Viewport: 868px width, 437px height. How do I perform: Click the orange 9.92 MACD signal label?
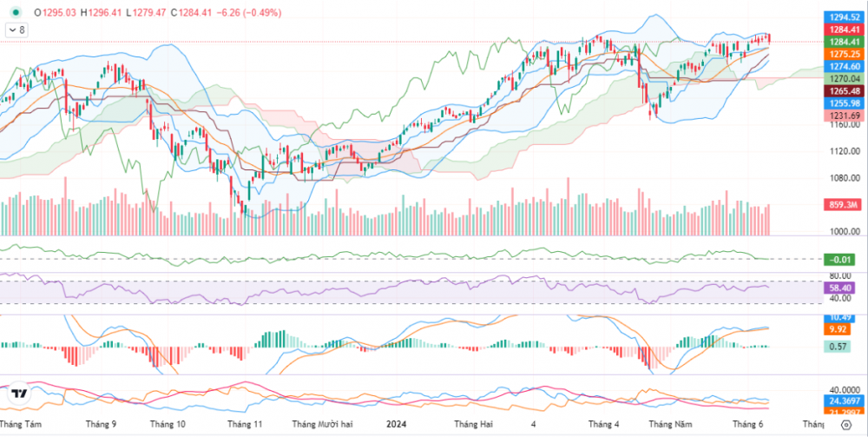coord(840,330)
